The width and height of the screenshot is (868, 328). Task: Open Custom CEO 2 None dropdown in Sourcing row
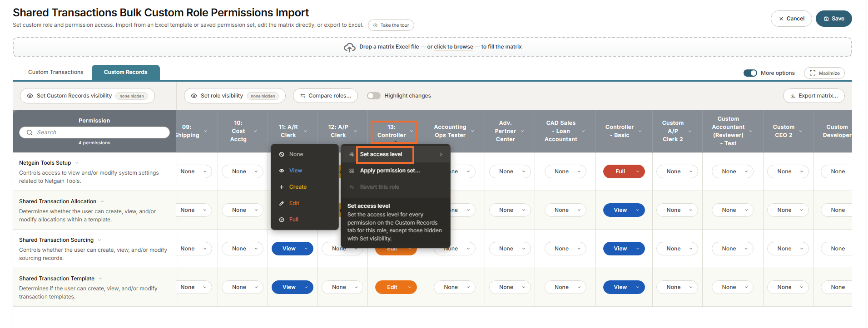click(x=788, y=249)
